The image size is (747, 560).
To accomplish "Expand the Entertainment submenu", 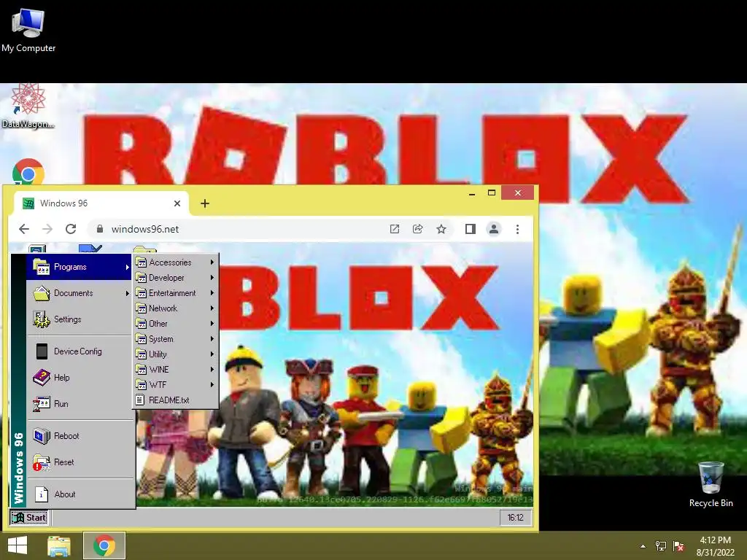I will 175,293.
